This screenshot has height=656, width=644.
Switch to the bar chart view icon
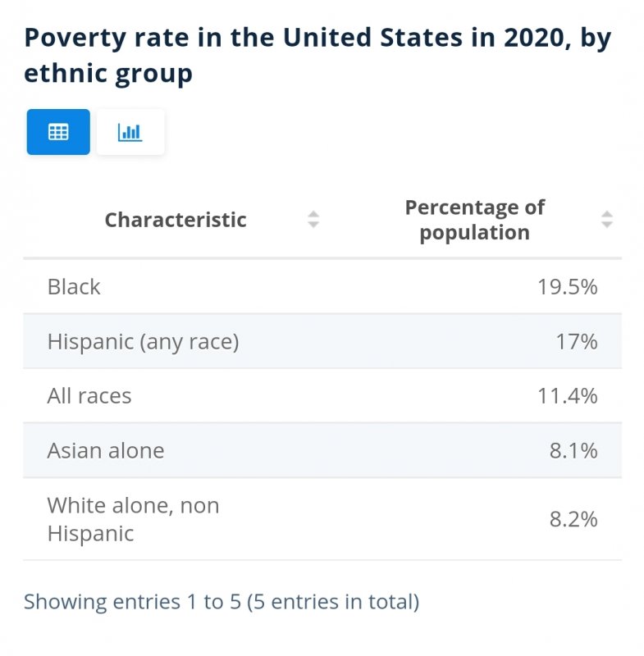(130, 132)
